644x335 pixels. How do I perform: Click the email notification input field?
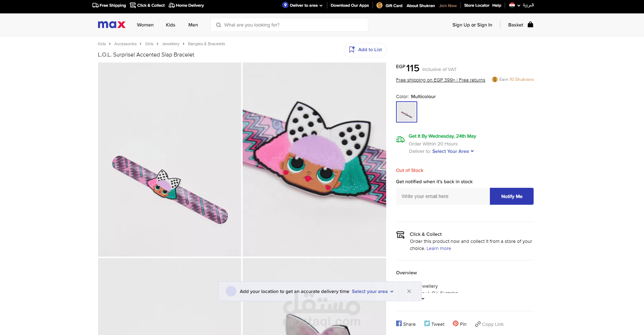tap(443, 196)
